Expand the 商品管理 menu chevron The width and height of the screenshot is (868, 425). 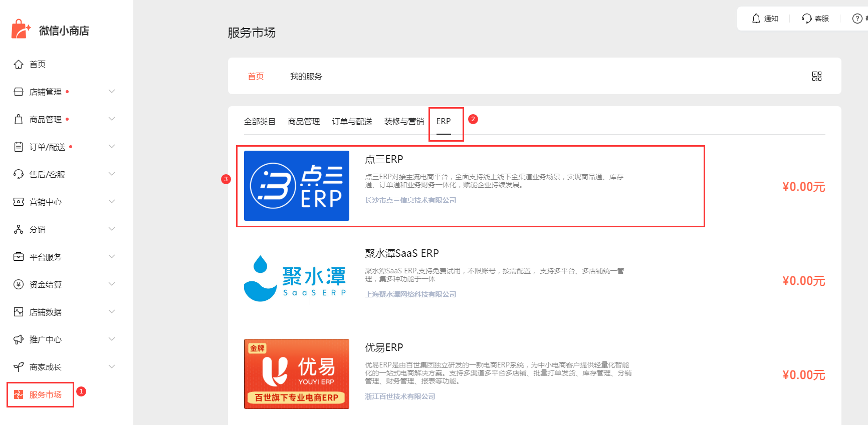112,119
